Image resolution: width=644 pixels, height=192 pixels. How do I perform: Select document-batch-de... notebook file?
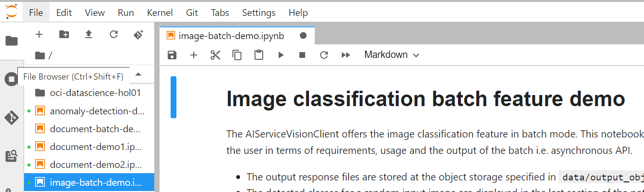coord(89,128)
